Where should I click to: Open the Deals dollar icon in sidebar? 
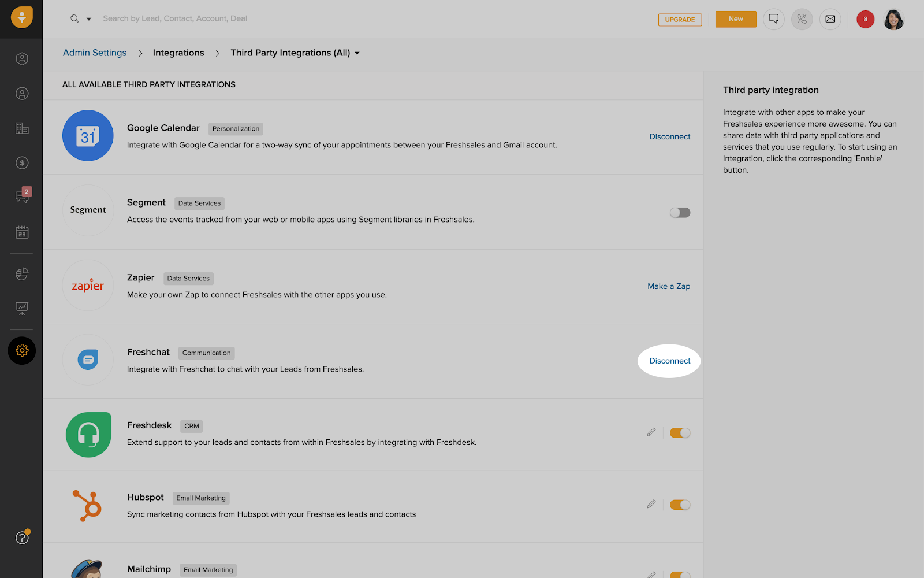pyautogui.click(x=22, y=163)
